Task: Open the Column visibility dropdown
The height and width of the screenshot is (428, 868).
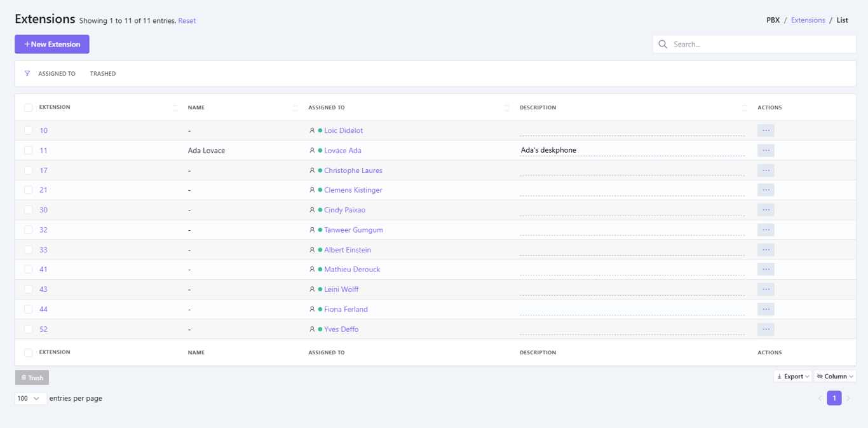Action: coord(835,376)
